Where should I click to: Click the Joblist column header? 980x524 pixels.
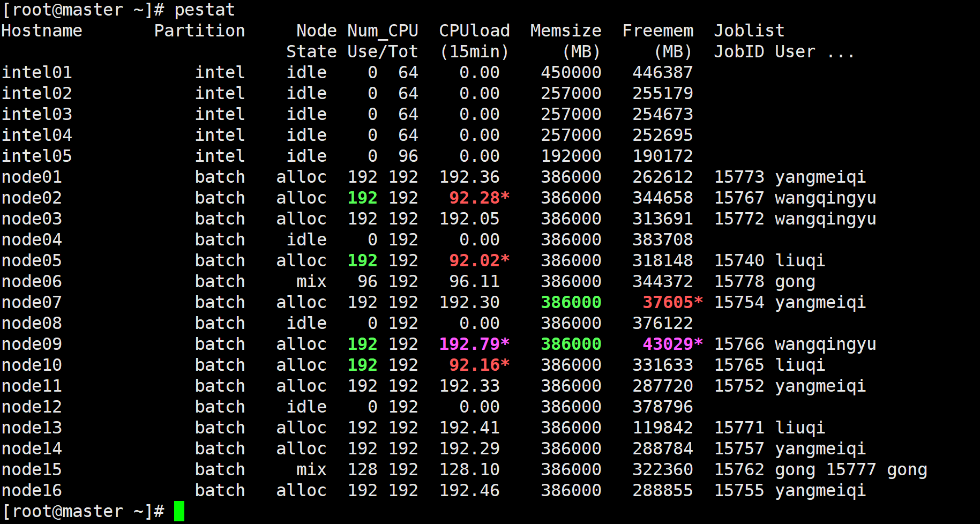pos(749,31)
